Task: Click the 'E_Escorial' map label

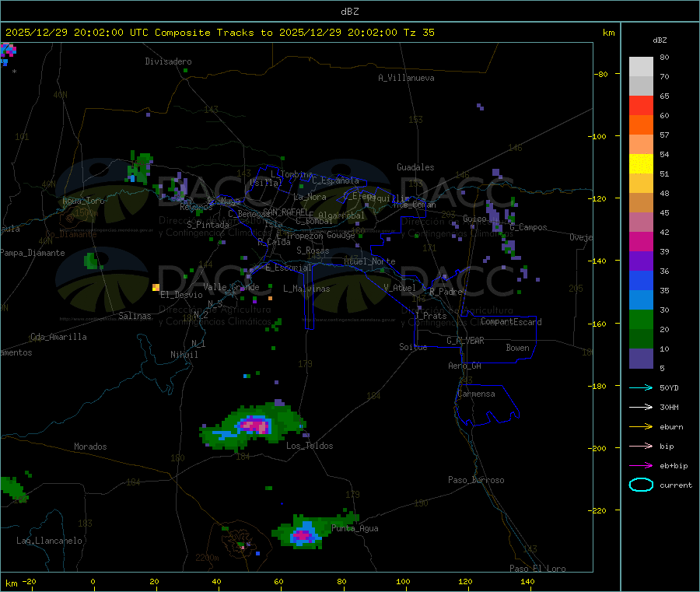Action: click(x=289, y=268)
